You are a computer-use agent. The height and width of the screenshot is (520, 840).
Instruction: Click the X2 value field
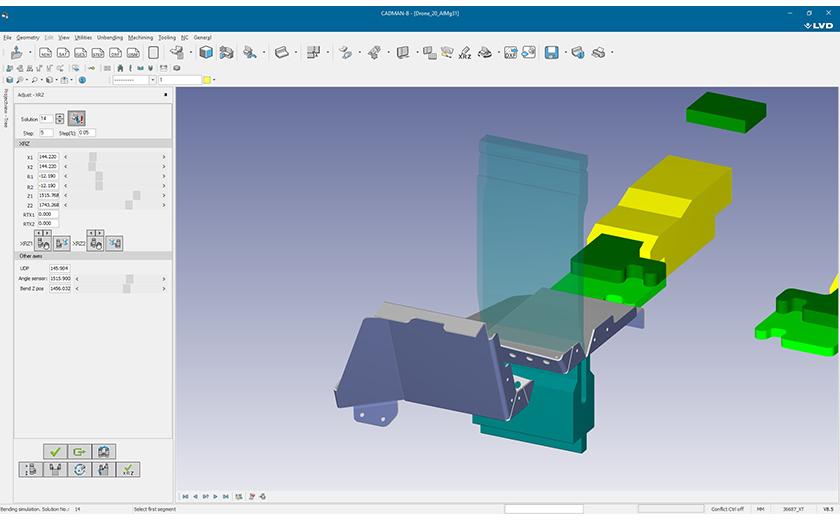(x=49, y=167)
